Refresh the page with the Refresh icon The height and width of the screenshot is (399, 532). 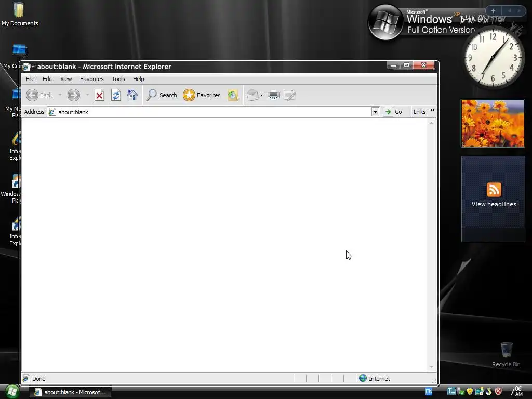coord(116,95)
